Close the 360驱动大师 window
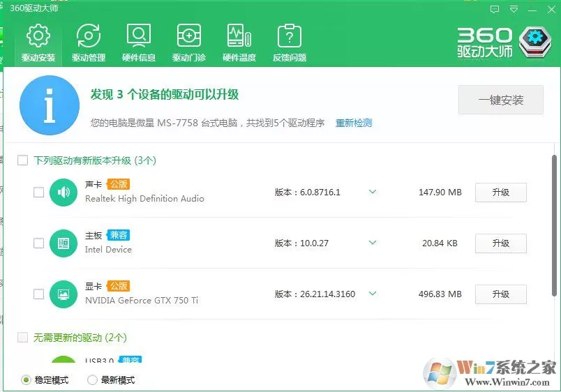Image resolution: width=561 pixels, height=392 pixels. click(x=551, y=10)
